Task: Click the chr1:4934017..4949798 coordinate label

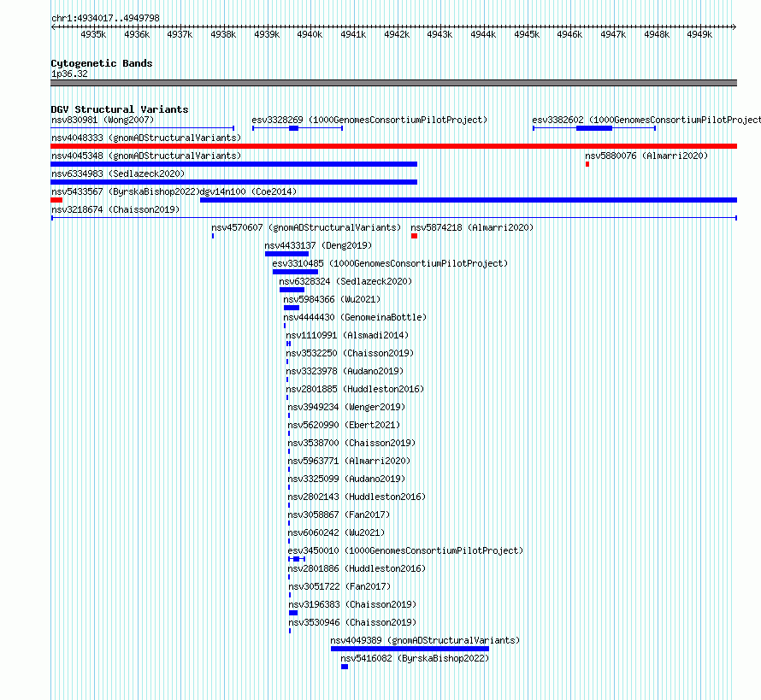Action: point(105,18)
